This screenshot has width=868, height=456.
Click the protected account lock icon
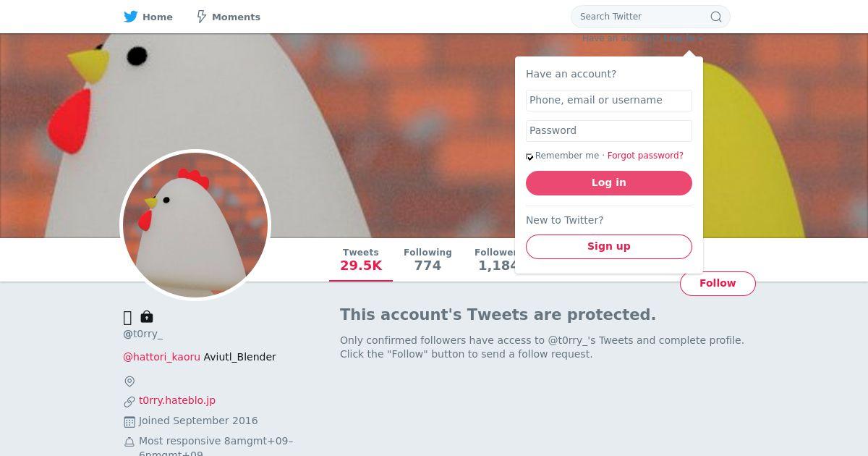(x=147, y=317)
